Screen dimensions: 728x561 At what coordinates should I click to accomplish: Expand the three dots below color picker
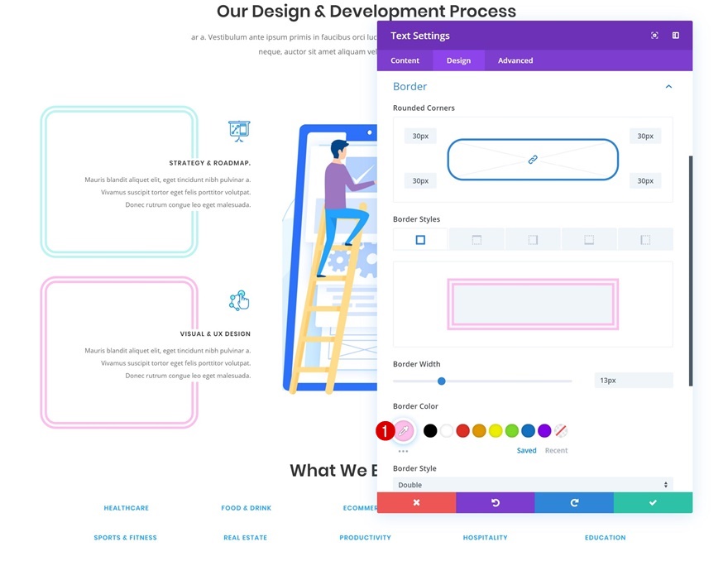point(403,451)
